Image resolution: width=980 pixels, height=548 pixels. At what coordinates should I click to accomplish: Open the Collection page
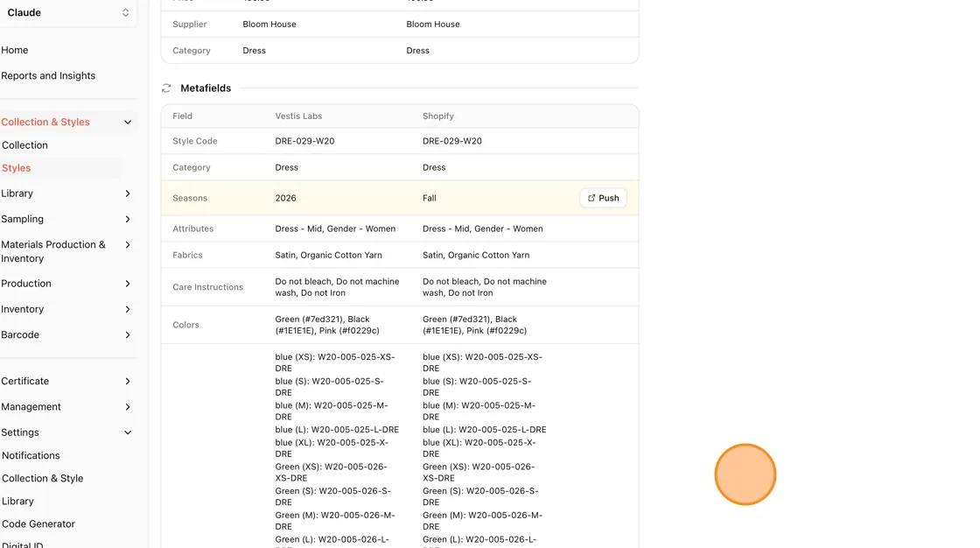(24, 145)
